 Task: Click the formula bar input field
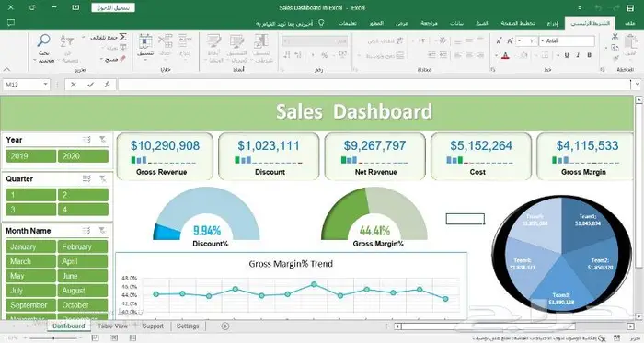pyautogui.click(x=375, y=85)
